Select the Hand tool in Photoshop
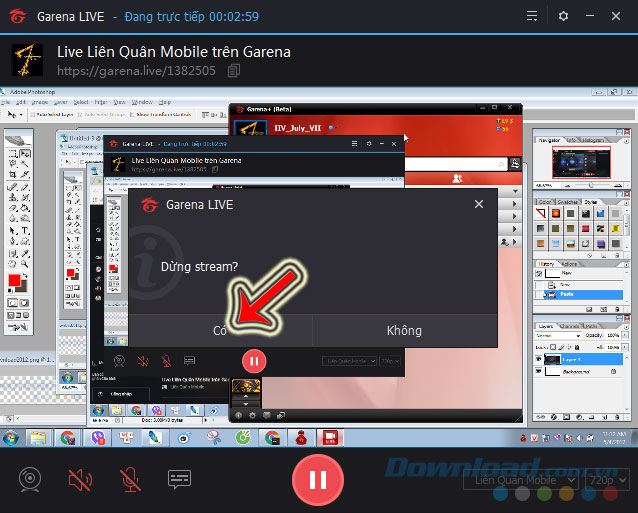 coord(13,264)
